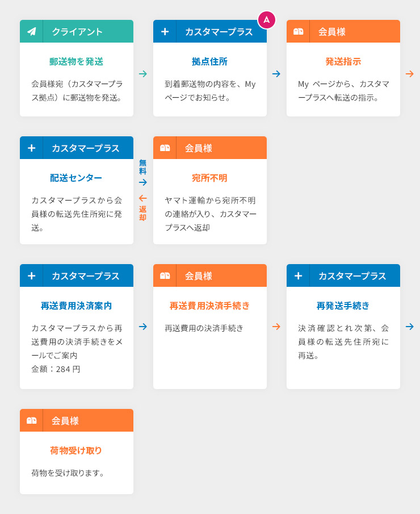Click the orange arrow after 再送費用決済手続き card

pos(276,327)
